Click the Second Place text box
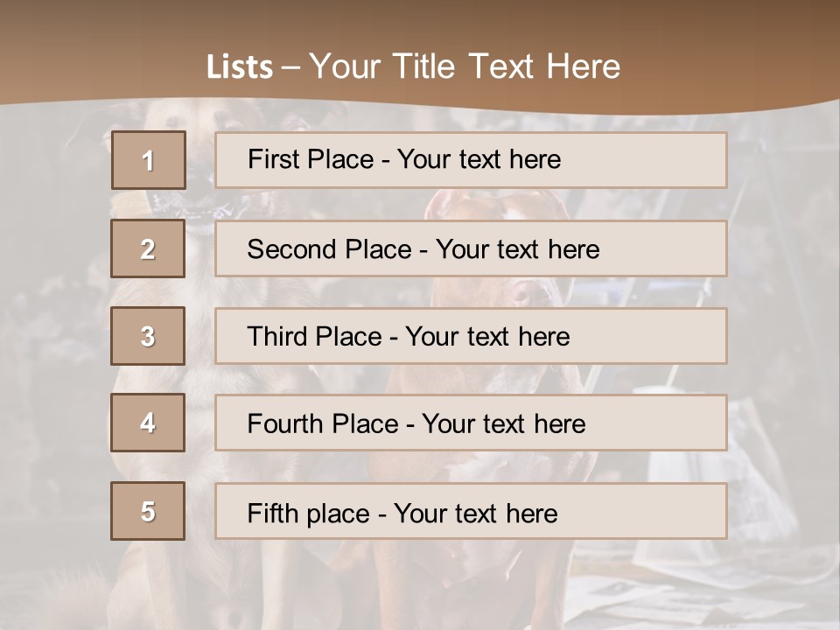 coord(471,248)
